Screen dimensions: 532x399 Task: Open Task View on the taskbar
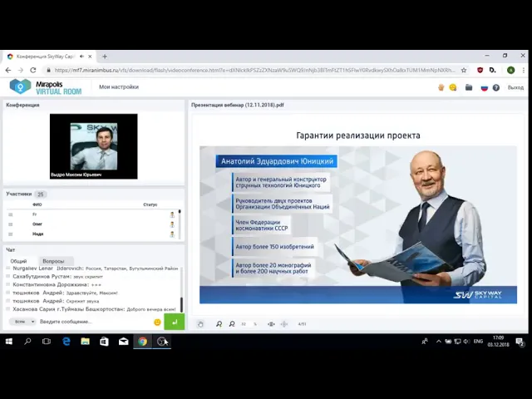47,342
